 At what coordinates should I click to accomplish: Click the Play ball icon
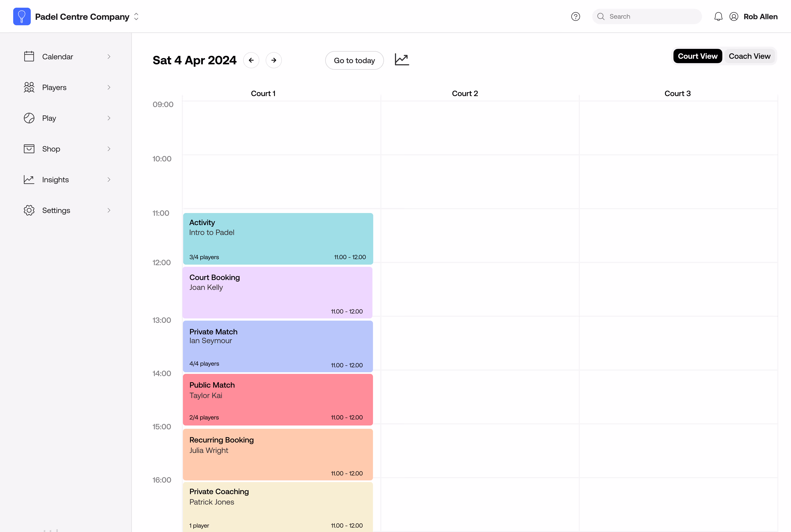[x=29, y=118]
